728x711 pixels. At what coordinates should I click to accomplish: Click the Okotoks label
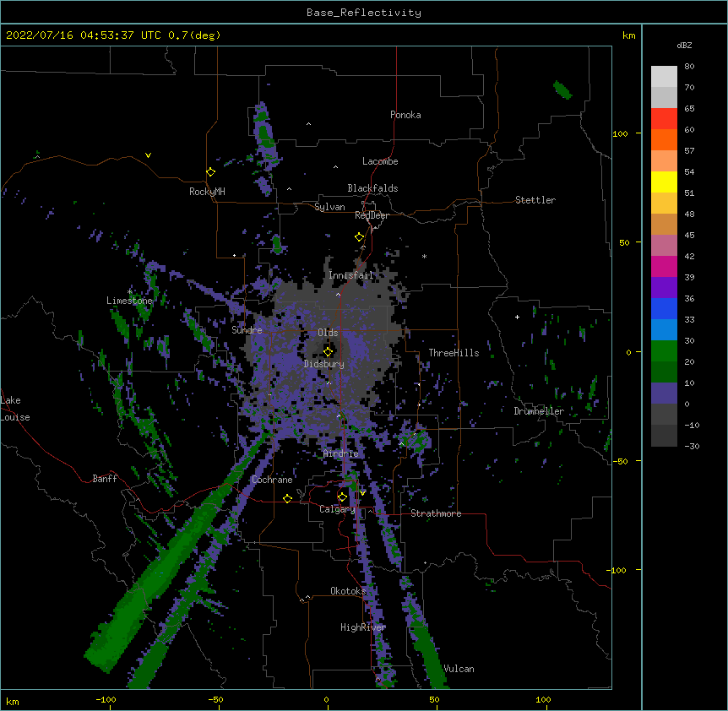coord(348,591)
